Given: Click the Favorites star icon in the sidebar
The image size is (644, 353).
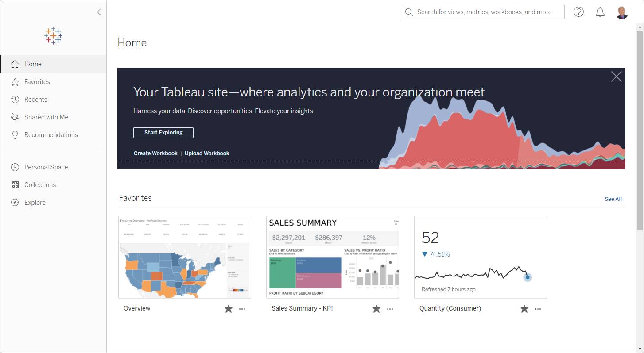Looking at the screenshot, I should [15, 82].
